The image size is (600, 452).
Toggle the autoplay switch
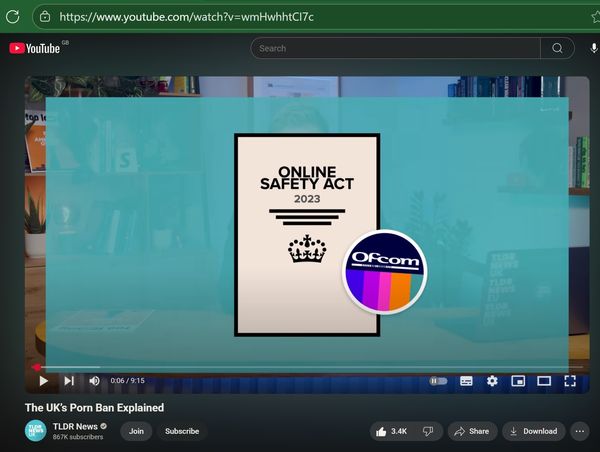[x=439, y=381]
